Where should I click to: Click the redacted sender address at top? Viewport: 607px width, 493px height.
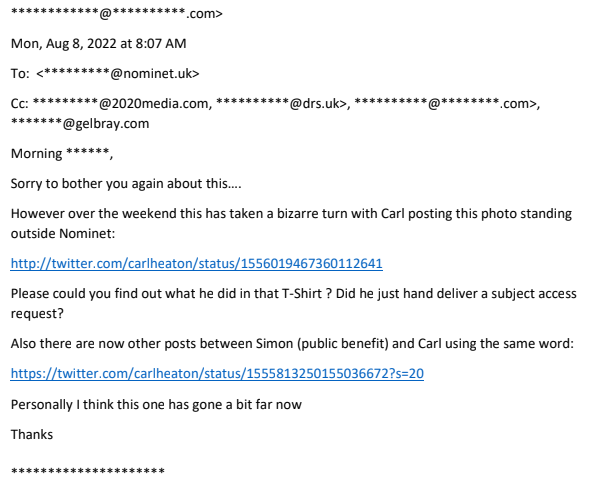pyautogui.click(x=116, y=15)
